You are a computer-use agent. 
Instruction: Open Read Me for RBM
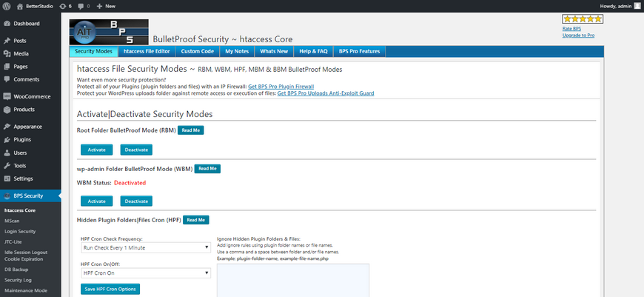pos(190,130)
